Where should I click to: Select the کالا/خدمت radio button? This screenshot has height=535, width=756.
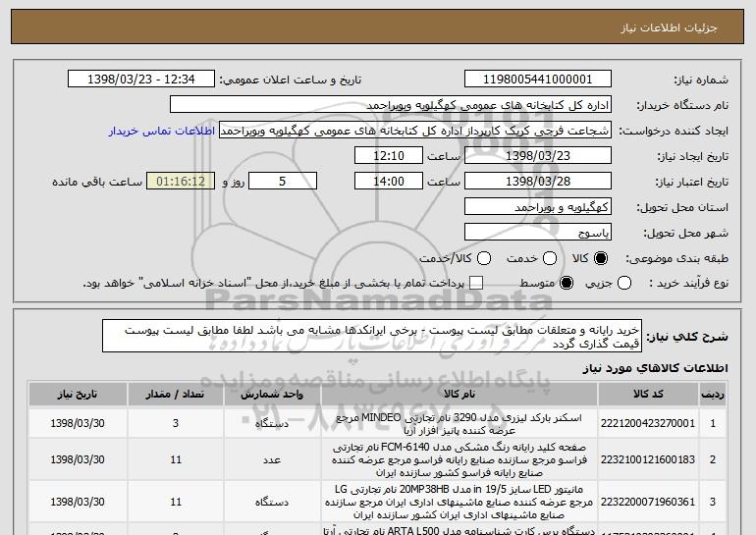tap(484, 259)
